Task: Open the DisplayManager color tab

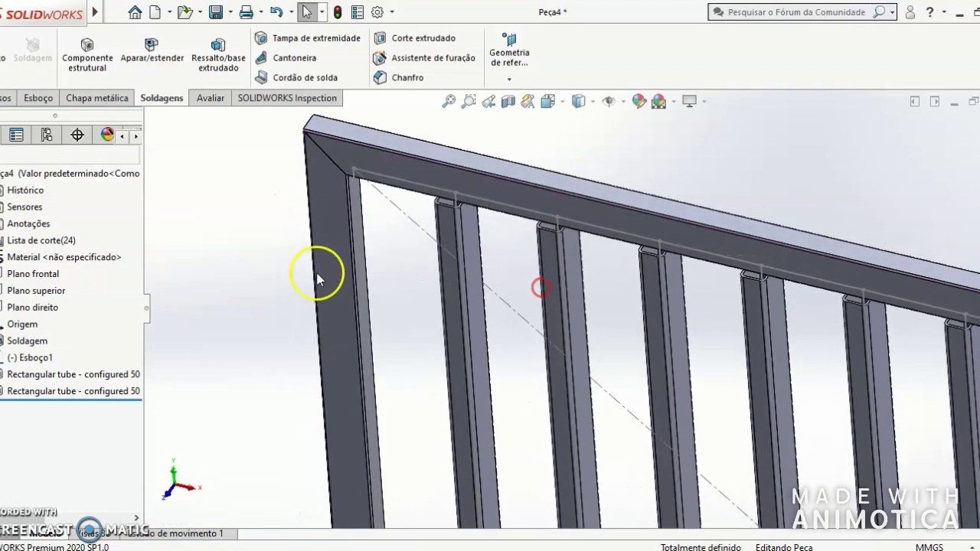Action: click(107, 135)
